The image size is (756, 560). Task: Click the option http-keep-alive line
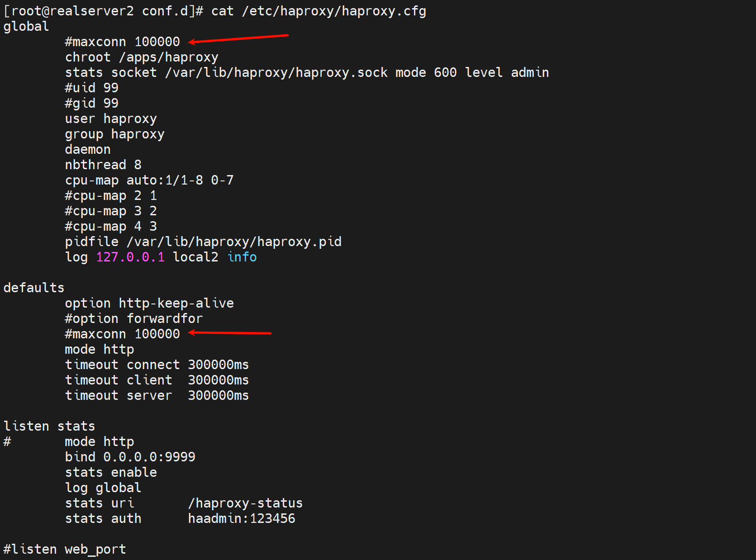[149, 304]
